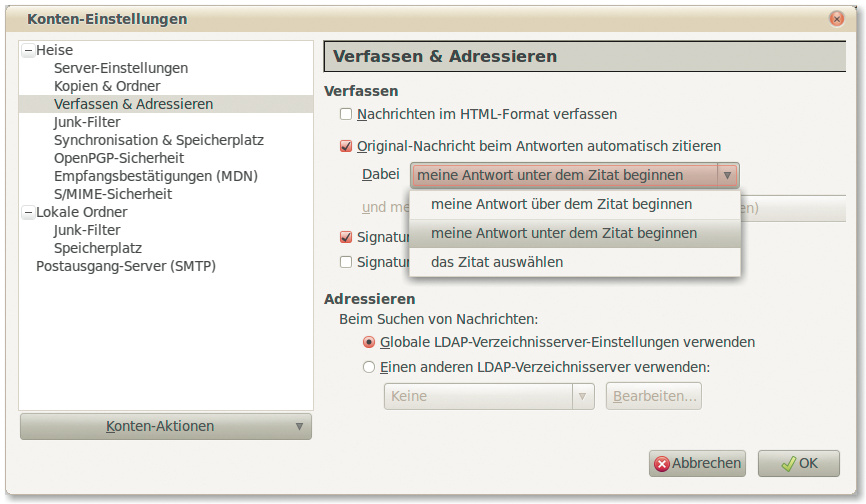Open the Konten-Aktionen menu button
Viewport: 866px width, 504px height.
[166, 426]
